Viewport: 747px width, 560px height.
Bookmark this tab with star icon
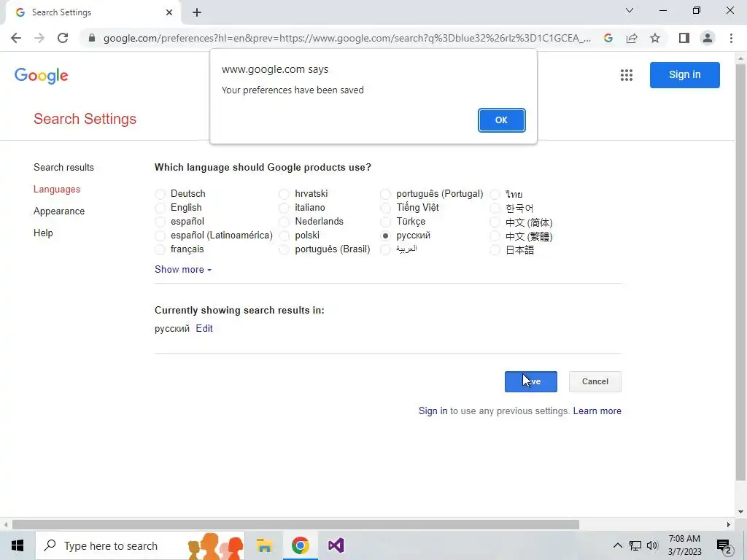click(x=655, y=38)
